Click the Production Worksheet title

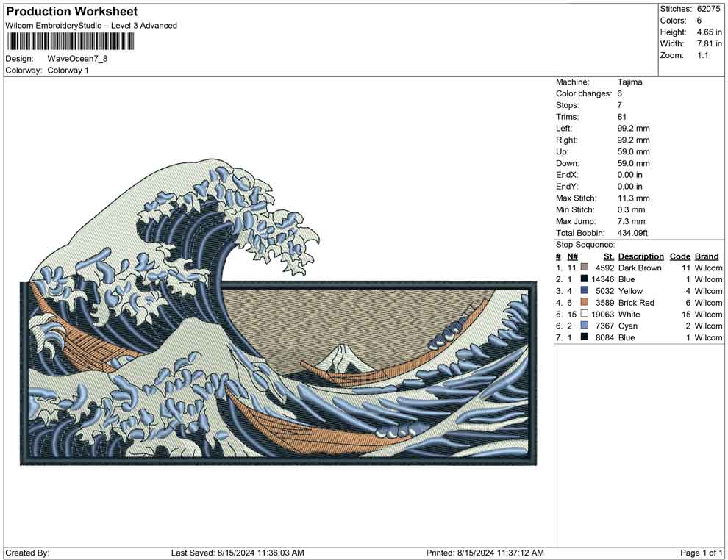72,12
